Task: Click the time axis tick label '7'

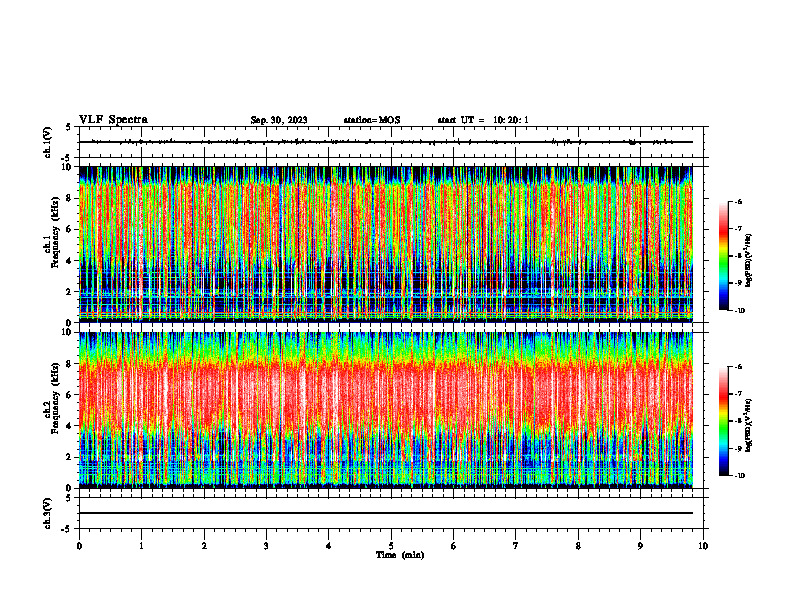Action: 516,546
